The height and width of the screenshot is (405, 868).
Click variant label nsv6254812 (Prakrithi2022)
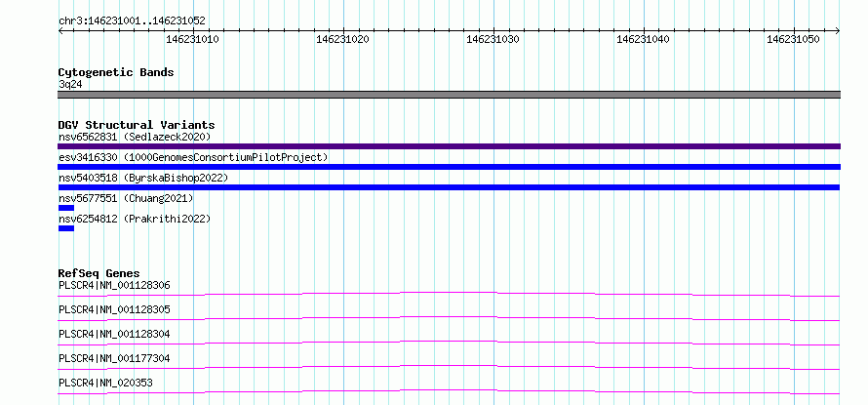click(x=135, y=219)
